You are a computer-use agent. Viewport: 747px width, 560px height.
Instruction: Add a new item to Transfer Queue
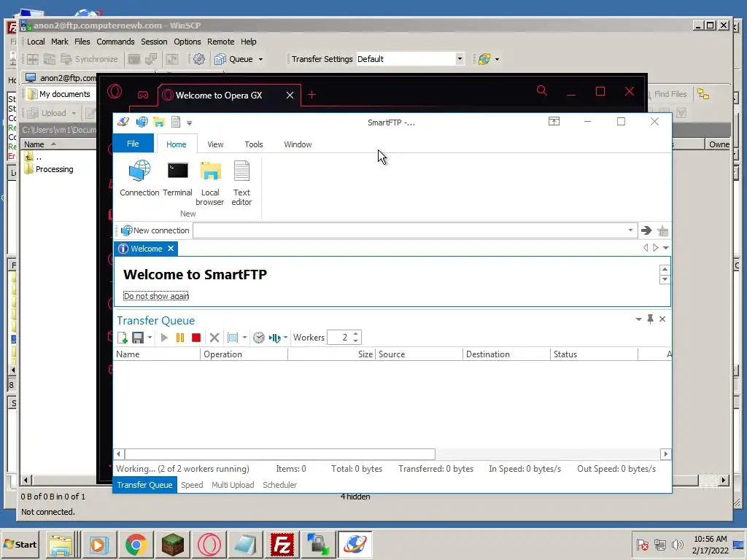coord(122,338)
